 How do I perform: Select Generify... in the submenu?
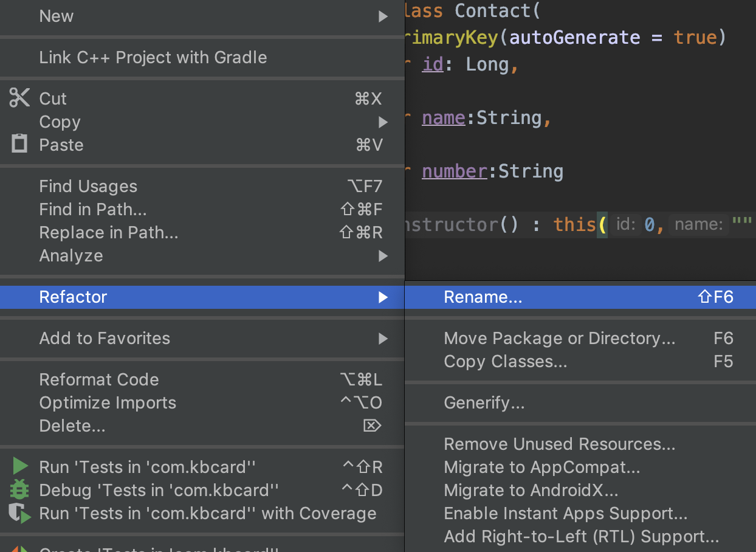point(484,402)
